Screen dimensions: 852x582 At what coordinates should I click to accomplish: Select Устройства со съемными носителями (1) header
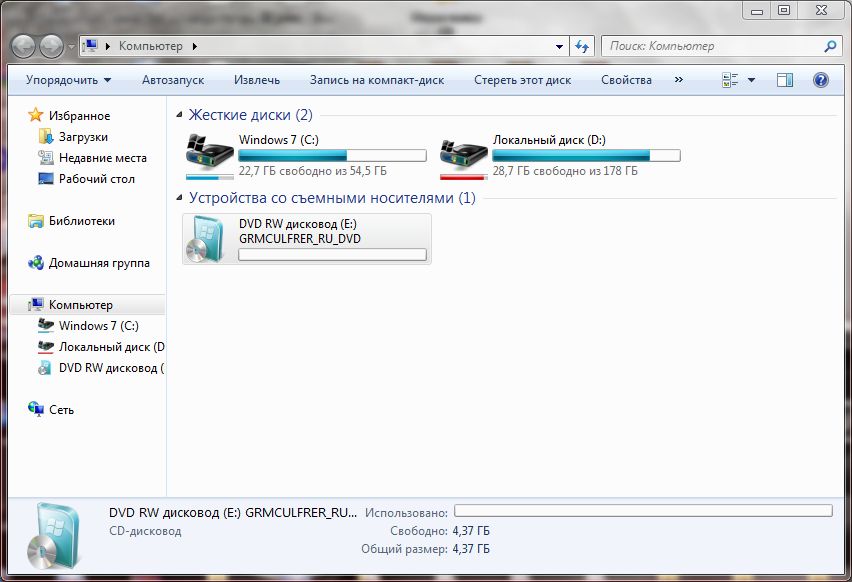332,198
